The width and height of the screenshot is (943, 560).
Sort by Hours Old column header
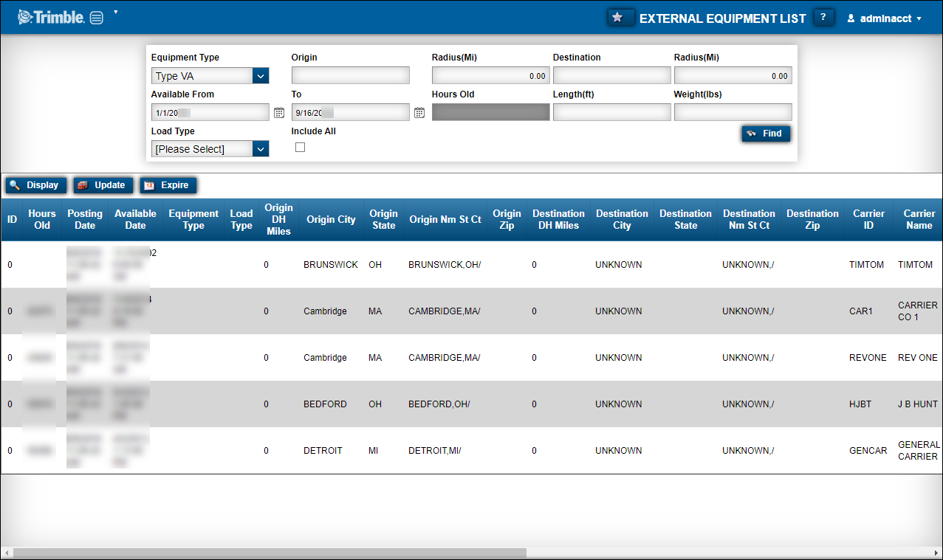point(42,219)
